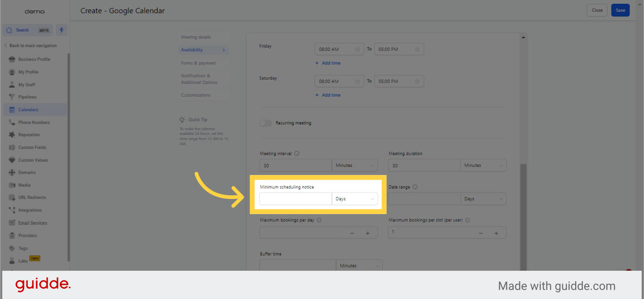Switch to the Forms & payment section
This screenshot has height=299, width=644.
click(198, 63)
